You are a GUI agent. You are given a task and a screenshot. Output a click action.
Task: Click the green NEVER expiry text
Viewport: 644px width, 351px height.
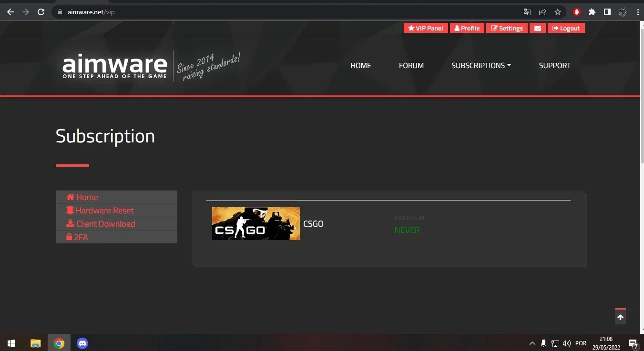[x=407, y=230]
